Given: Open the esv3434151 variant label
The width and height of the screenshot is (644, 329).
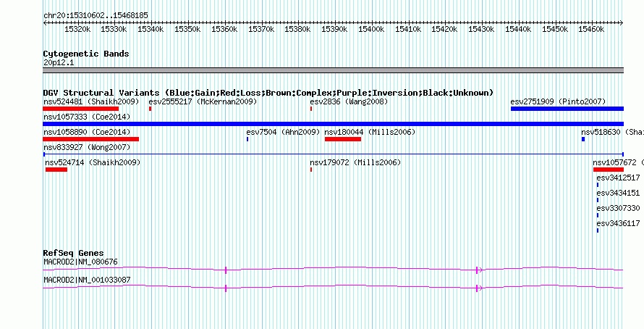Looking at the screenshot, I should pyautogui.click(x=618, y=193).
